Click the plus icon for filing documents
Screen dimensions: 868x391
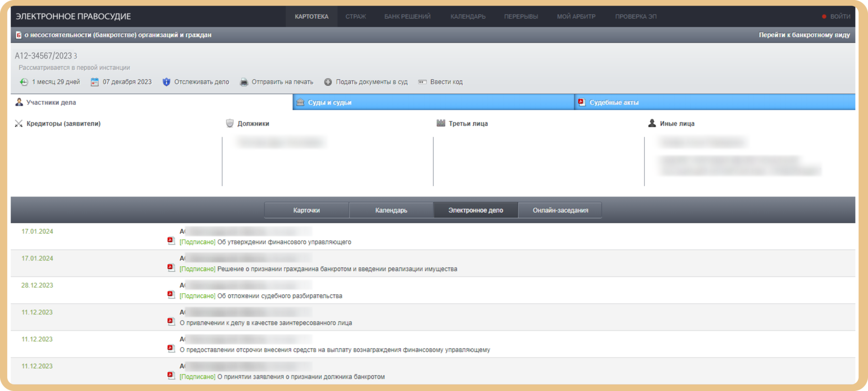[328, 82]
